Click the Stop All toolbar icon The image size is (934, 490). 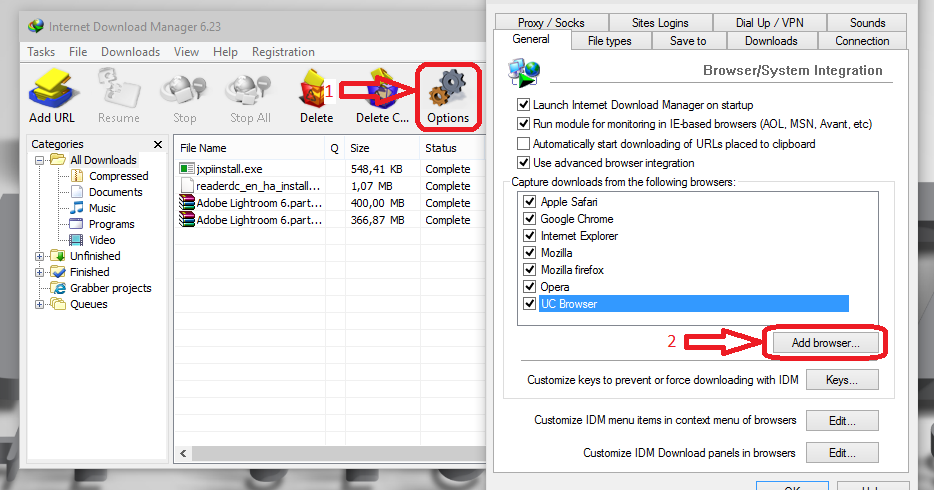[x=249, y=90]
